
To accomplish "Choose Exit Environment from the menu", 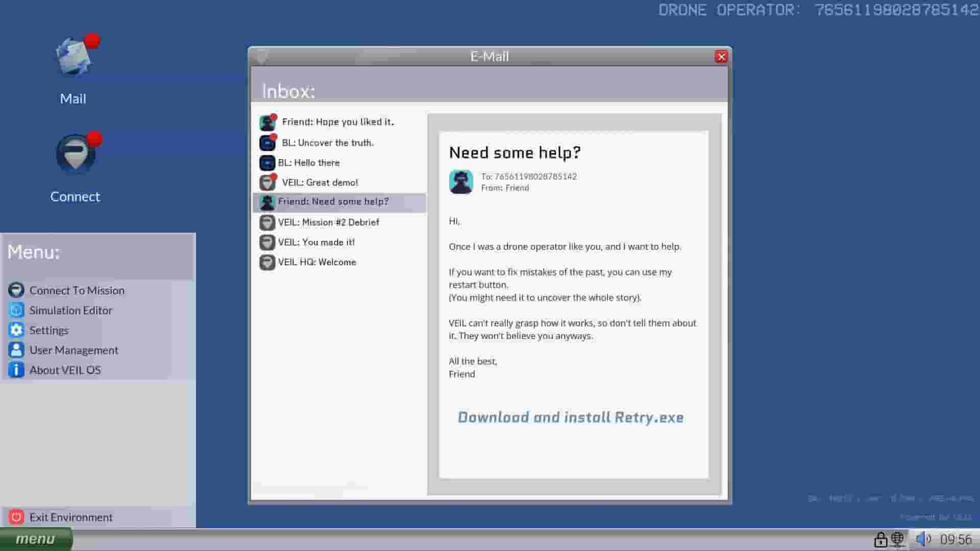I will coord(70,517).
